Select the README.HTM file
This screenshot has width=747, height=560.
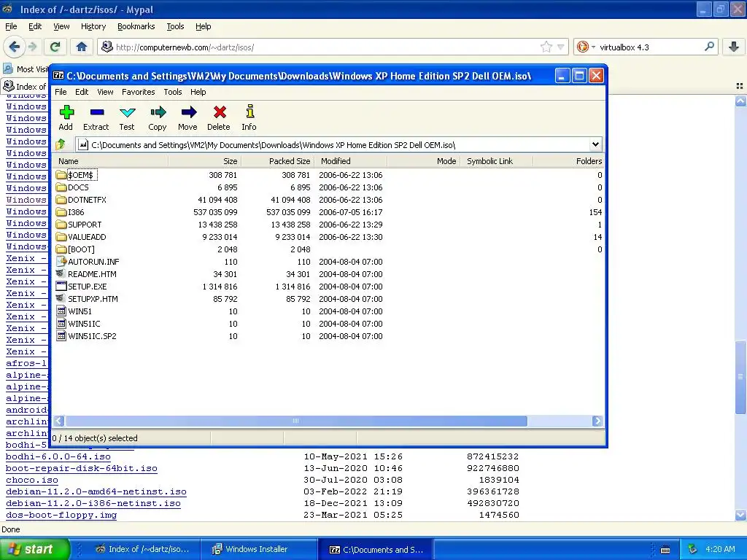coord(92,274)
